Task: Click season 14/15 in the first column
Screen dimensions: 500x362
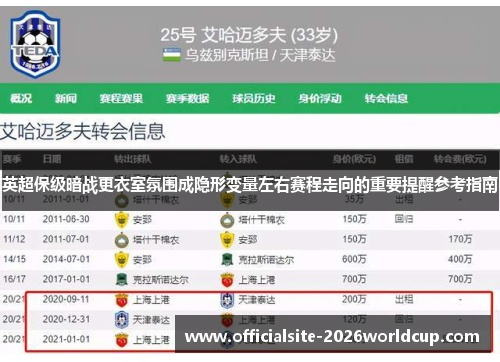Action: [14, 259]
